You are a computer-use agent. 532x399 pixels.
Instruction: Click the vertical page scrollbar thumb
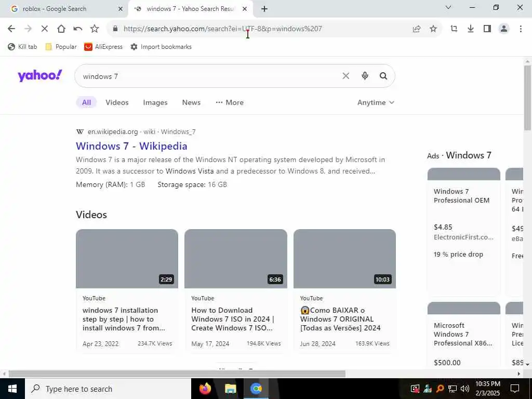pyautogui.click(x=527, y=98)
